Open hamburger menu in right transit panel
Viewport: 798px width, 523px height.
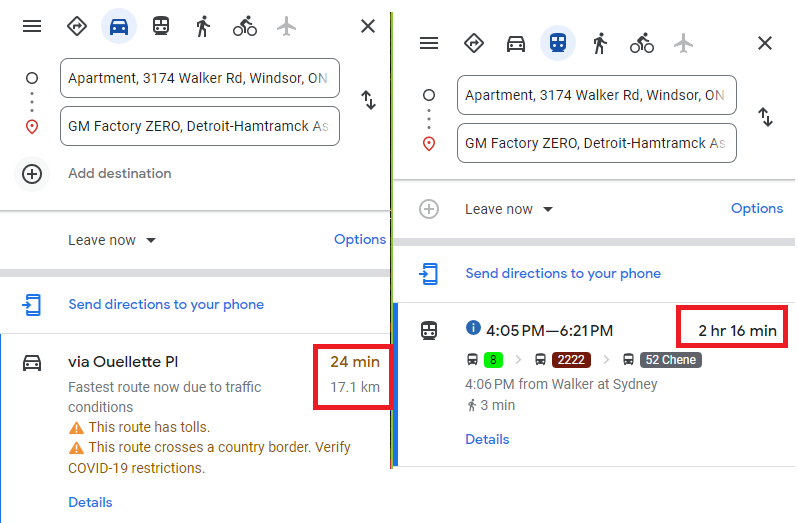pyautogui.click(x=429, y=43)
